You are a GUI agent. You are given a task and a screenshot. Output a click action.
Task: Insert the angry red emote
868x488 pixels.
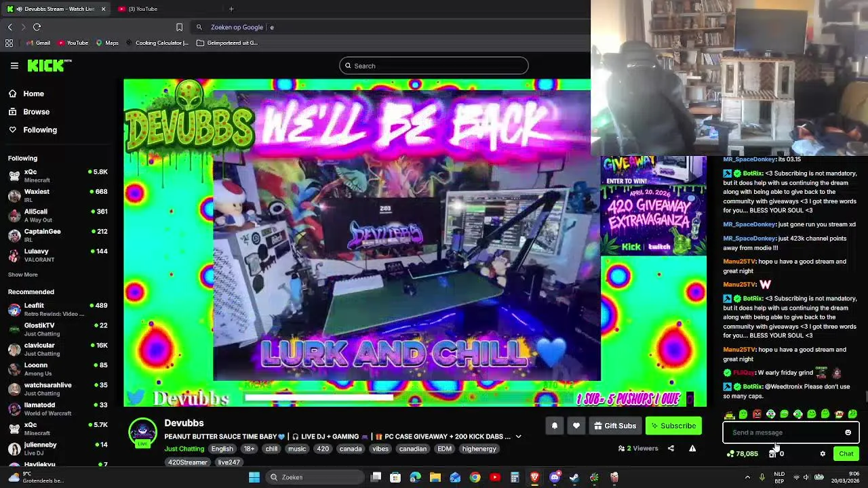(x=757, y=414)
